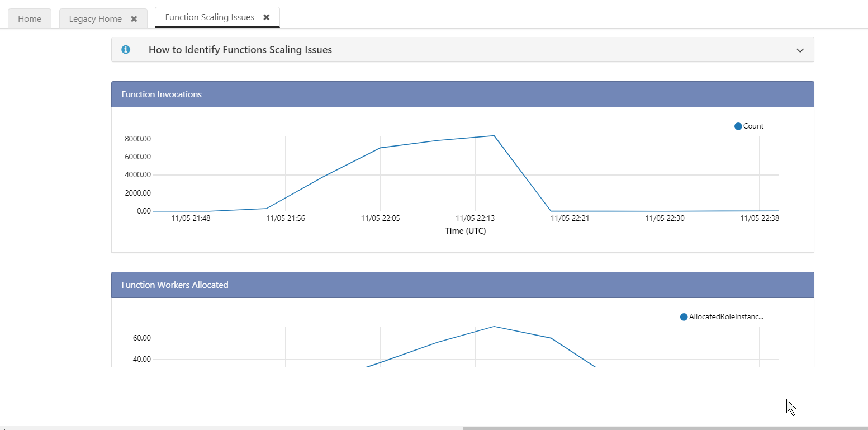Click the Time (UTC) axis label
868x430 pixels.
click(x=466, y=230)
